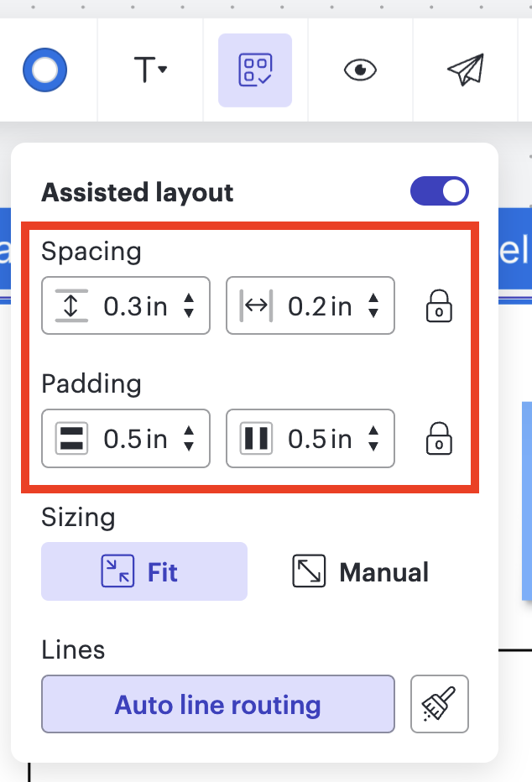Decrease horizontal spacing using the down arrow
Screen dimensions: 532x782
373,312
